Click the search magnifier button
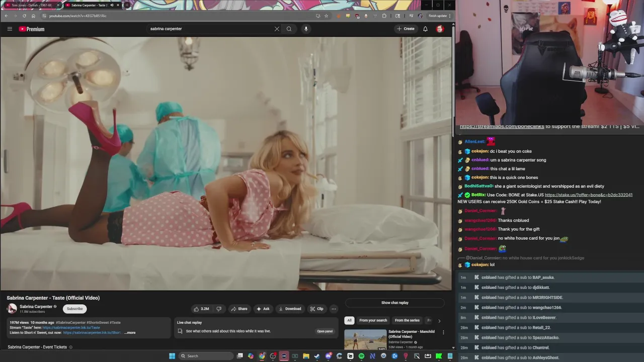 [289, 29]
